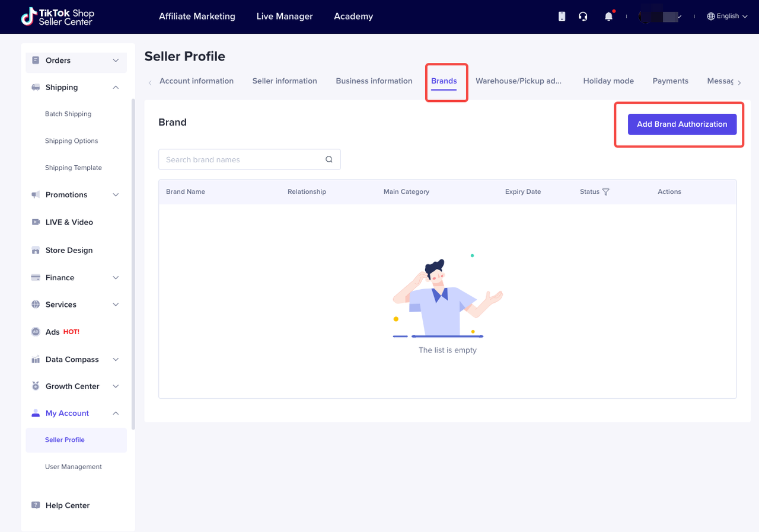Expand the Growth Center chevron
Viewport: 759px width, 532px height.
click(116, 386)
